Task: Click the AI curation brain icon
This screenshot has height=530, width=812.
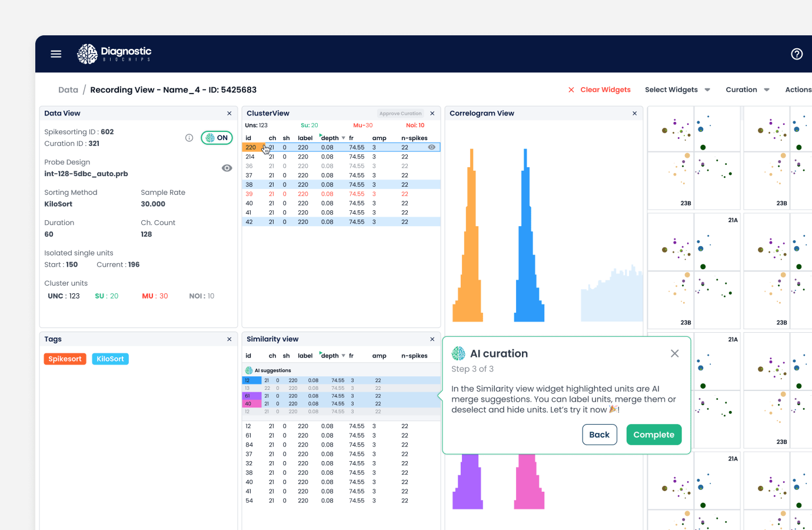Action: click(458, 353)
